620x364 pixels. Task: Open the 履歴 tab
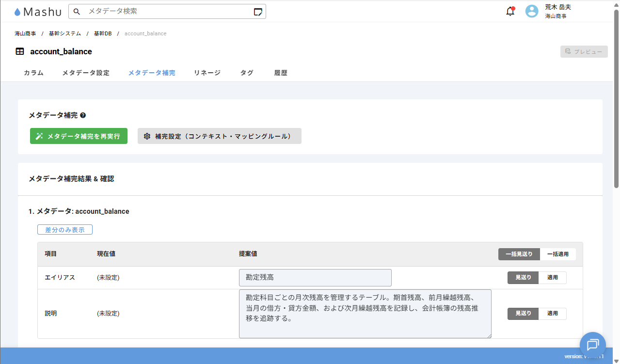click(281, 73)
